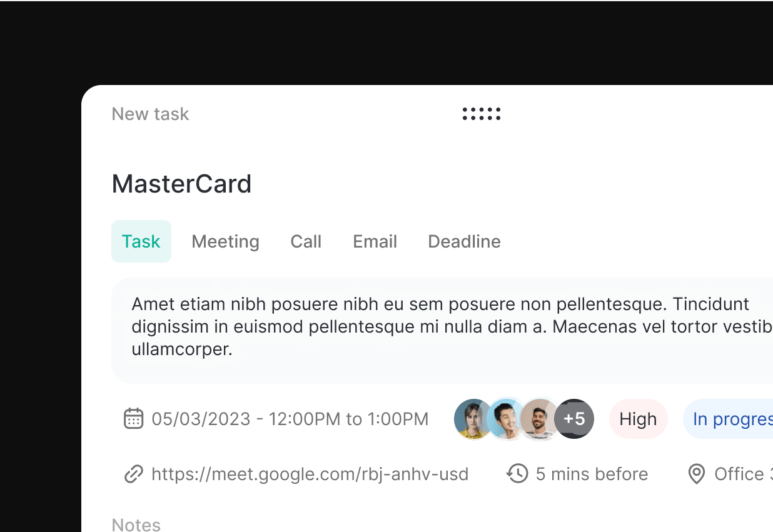The height and width of the screenshot is (532, 773).
Task: Switch to the Call tab
Action: pyautogui.click(x=306, y=241)
